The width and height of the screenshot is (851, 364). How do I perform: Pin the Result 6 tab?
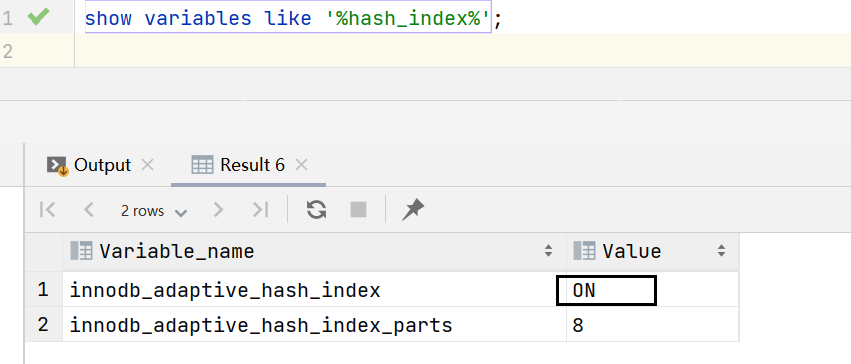click(x=413, y=209)
